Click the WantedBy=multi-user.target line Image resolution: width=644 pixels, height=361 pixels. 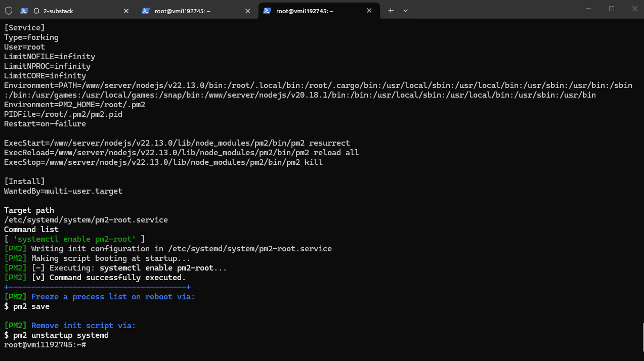[63, 191]
